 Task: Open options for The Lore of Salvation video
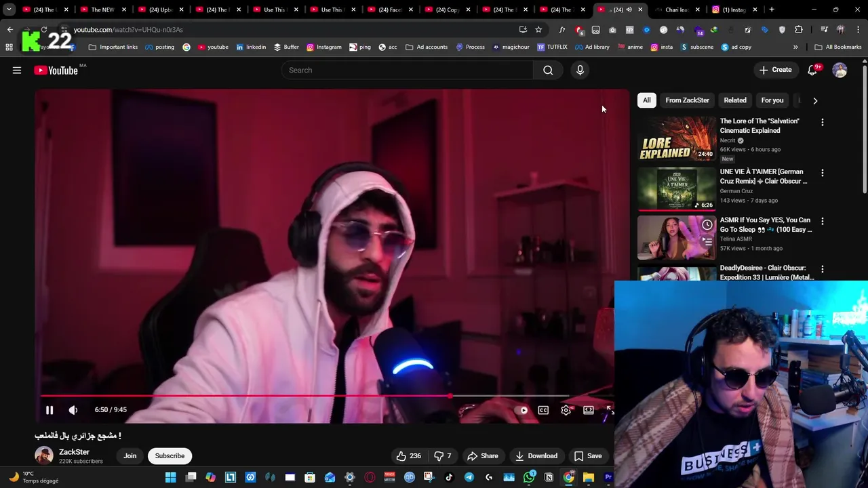[x=823, y=123]
